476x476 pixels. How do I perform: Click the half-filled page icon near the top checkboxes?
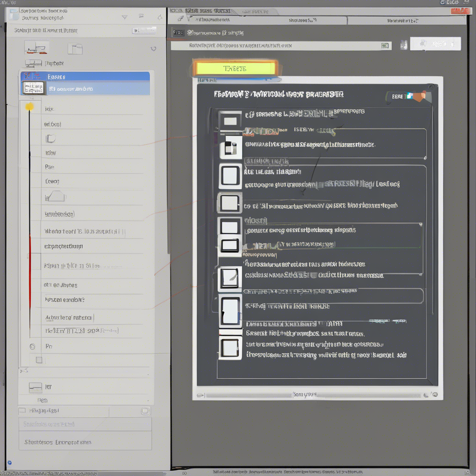231,147
